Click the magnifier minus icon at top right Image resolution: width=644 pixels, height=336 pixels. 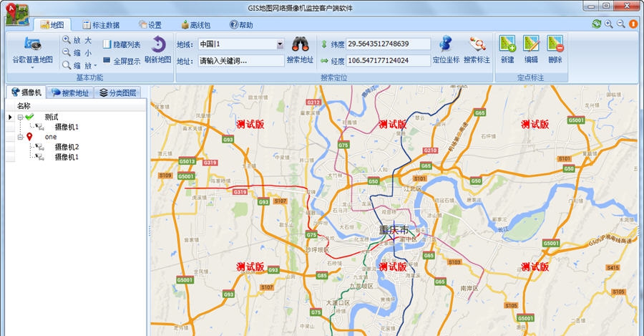(621, 24)
